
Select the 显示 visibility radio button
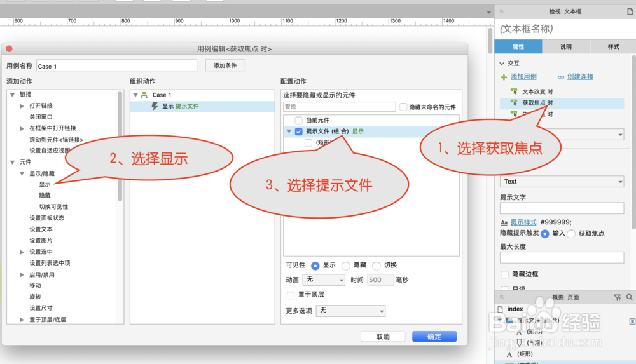click(315, 266)
